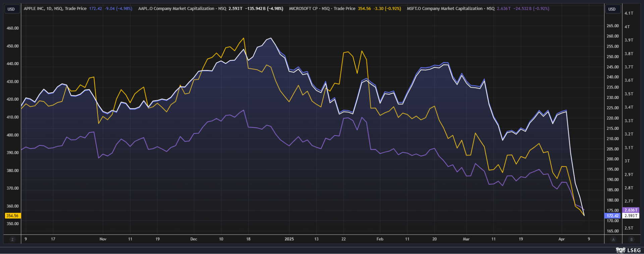Click the 2.5T label on the market cap scale

tap(629, 228)
